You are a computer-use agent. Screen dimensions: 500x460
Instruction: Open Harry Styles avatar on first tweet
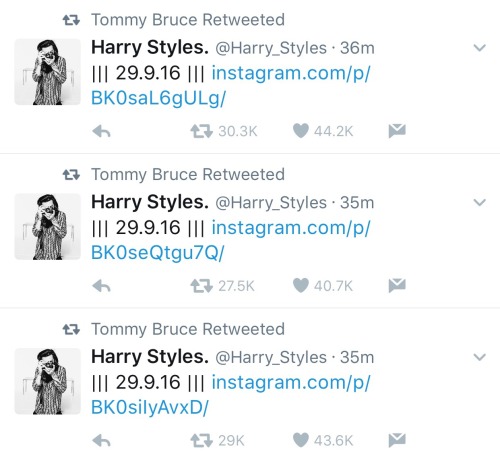tap(48, 72)
